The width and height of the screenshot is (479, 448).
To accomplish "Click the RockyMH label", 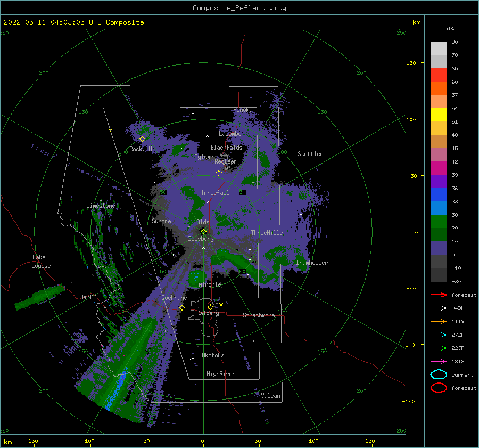I will (141, 149).
